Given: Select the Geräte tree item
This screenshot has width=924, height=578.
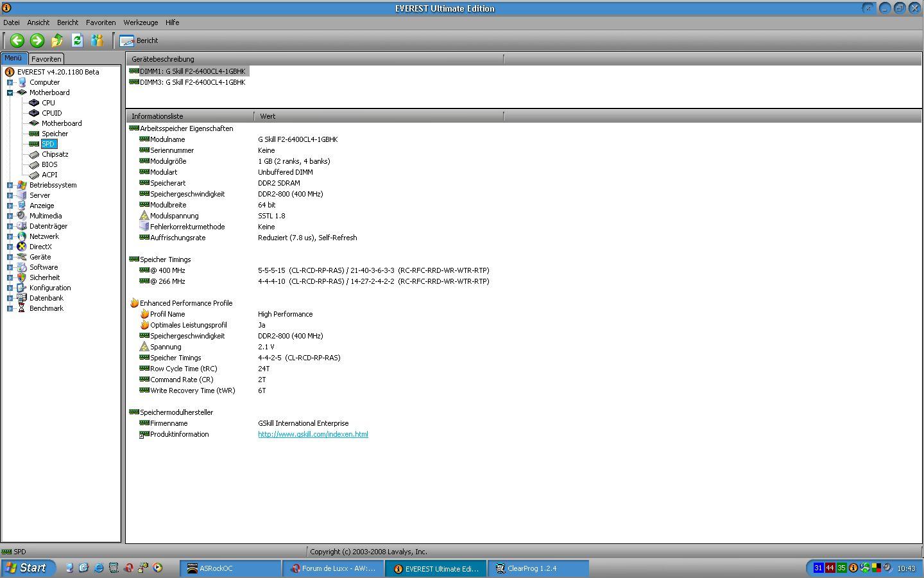Looking at the screenshot, I should click(x=40, y=257).
